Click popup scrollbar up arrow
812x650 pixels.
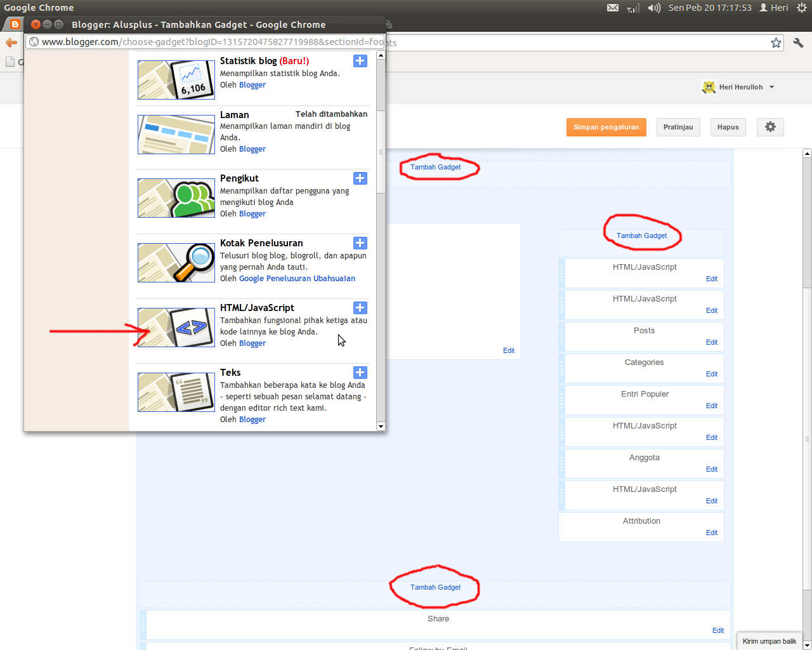tap(381, 55)
